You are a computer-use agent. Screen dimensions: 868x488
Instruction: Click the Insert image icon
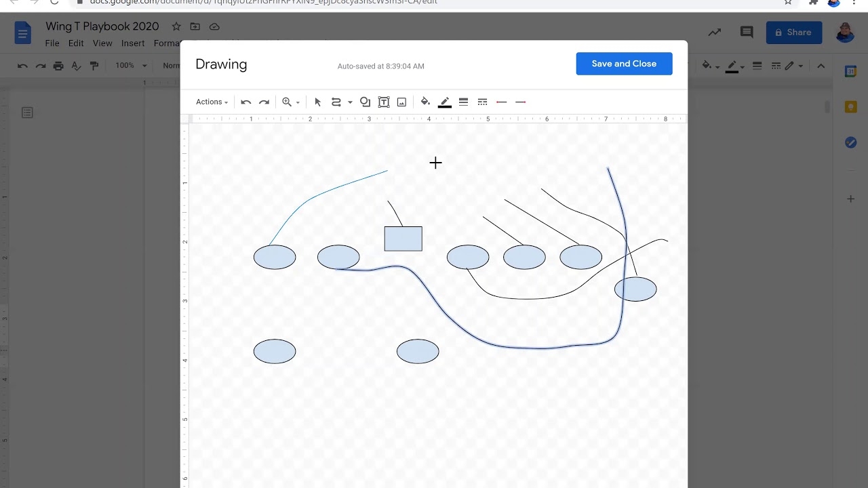click(x=401, y=102)
